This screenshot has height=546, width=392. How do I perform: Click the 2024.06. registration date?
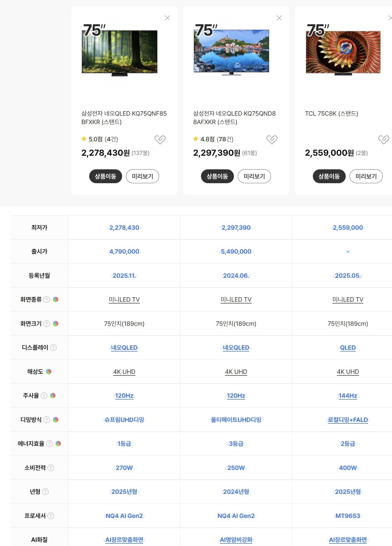[236, 276]
